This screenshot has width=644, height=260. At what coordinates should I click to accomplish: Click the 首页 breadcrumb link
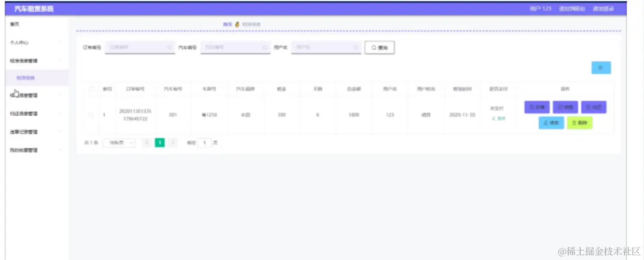click(x=227, y=24)
